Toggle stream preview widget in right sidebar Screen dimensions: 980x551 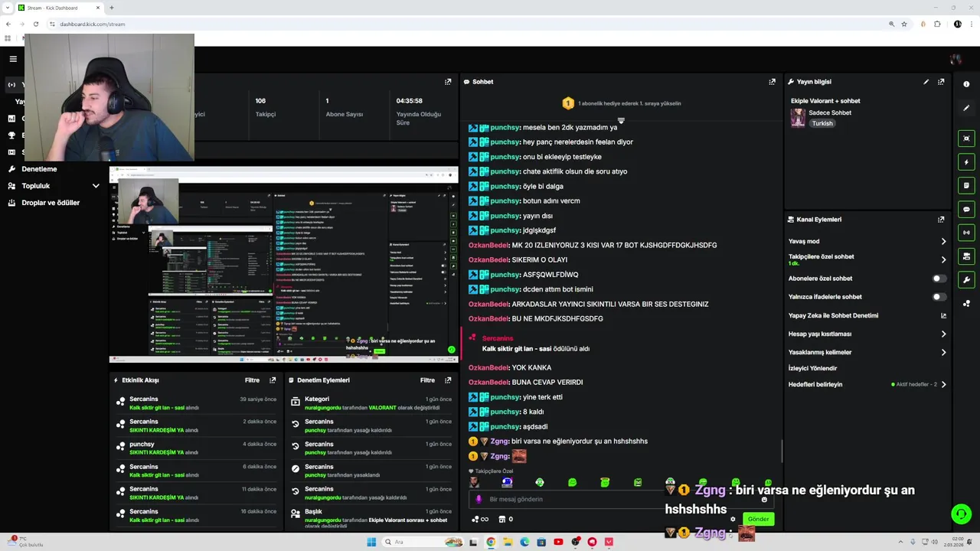(x=966, y=139)
